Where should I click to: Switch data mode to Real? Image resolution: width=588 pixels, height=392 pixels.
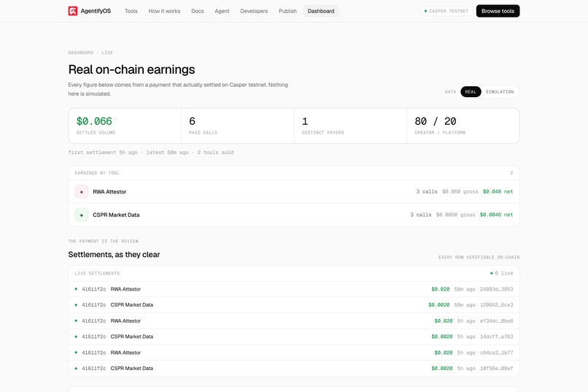pos(471,92)
